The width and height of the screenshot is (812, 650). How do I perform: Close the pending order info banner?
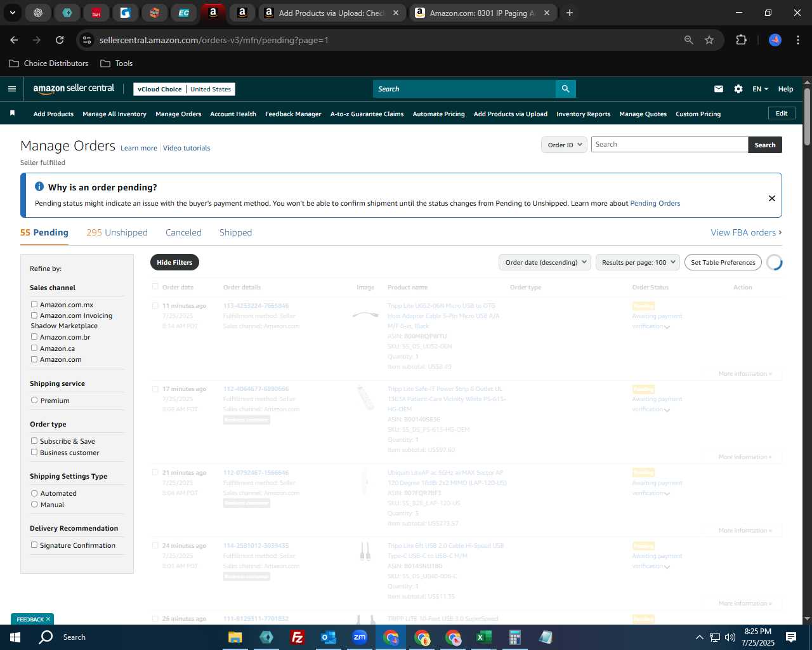point(772,198)
